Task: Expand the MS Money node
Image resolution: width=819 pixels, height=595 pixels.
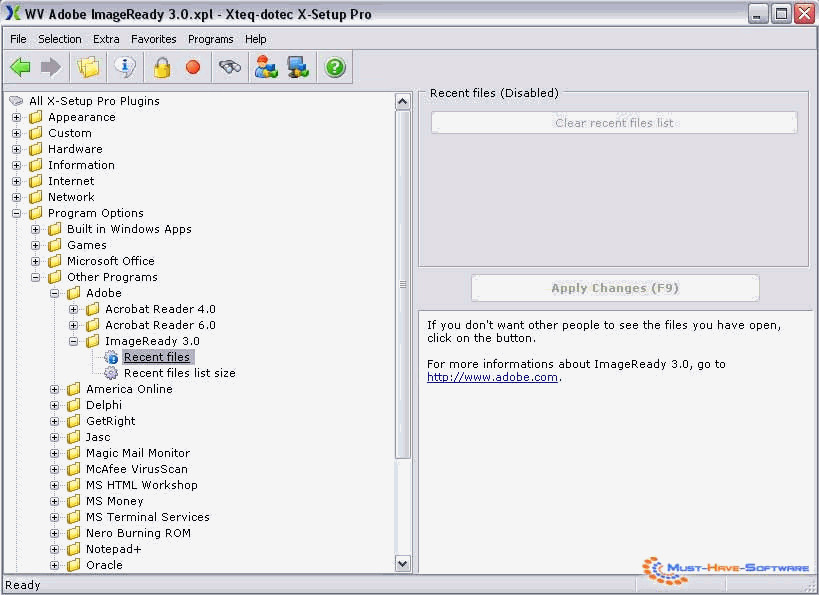Action: (54, 501)
